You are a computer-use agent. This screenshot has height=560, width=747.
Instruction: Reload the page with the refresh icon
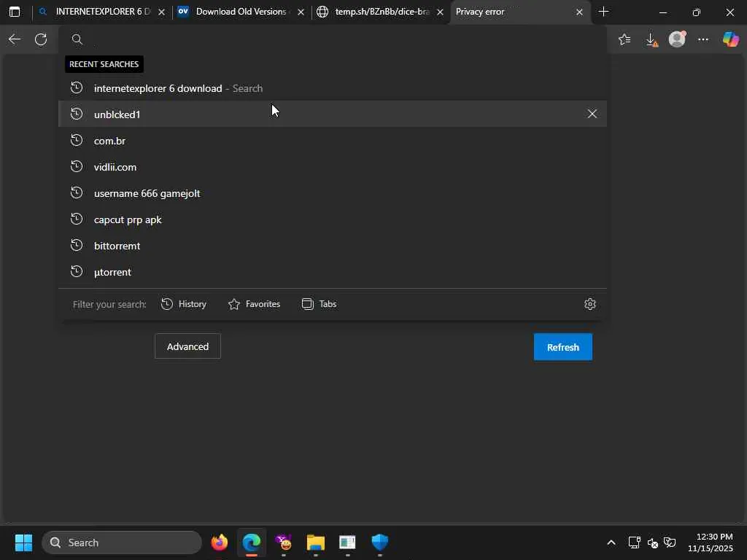click(x=41, y=39)
